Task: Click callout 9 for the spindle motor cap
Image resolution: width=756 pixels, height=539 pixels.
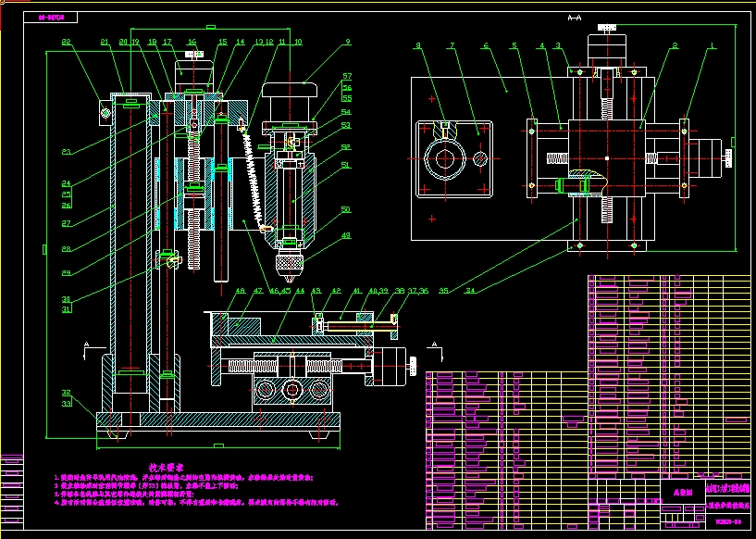Action: [x=347, y=42]
